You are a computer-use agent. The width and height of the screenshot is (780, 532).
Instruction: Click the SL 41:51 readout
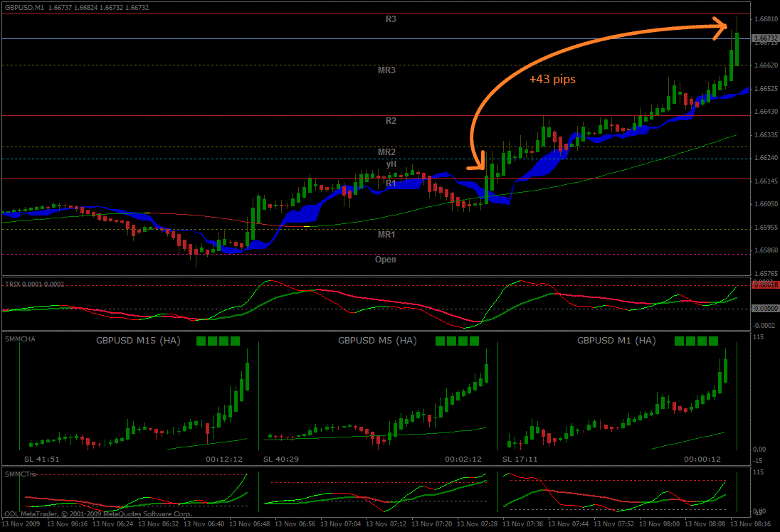pyautogui.click(x=42, y=459)
